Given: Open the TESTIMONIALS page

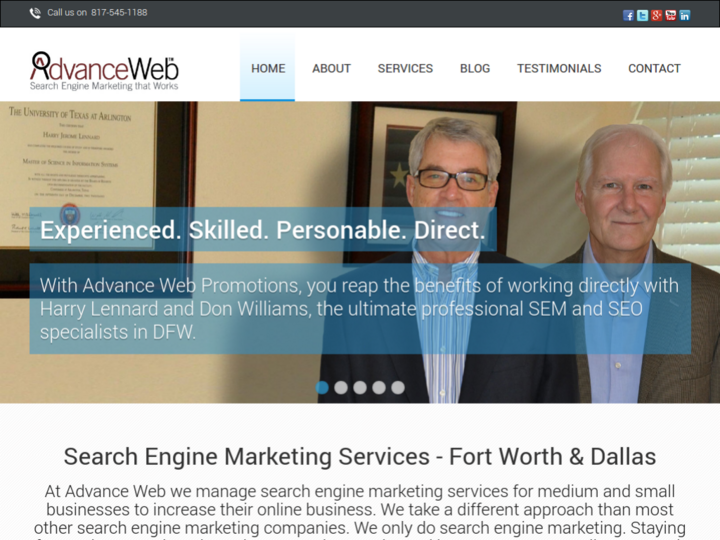Looking at the screenshot, I should (559, 68).
